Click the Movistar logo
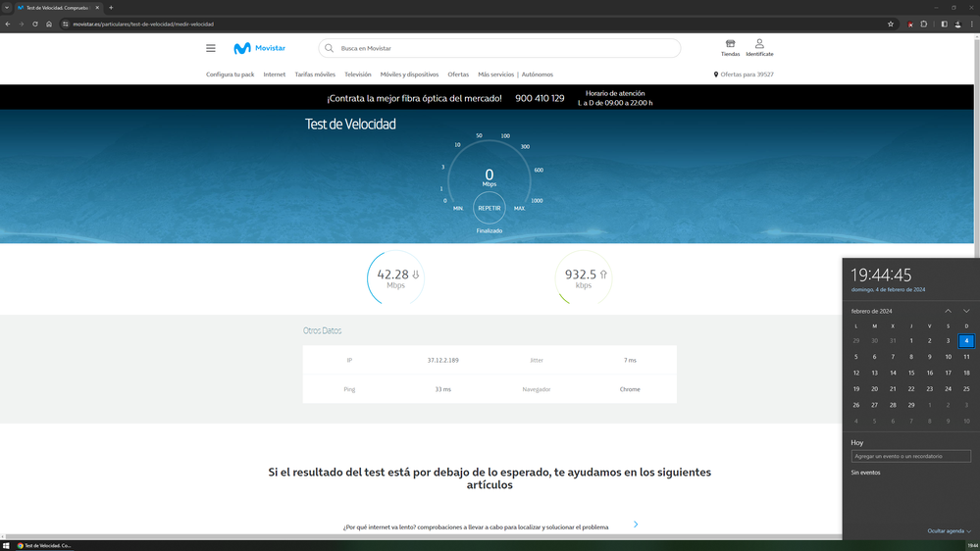980x551 pixels. [259, 48]
